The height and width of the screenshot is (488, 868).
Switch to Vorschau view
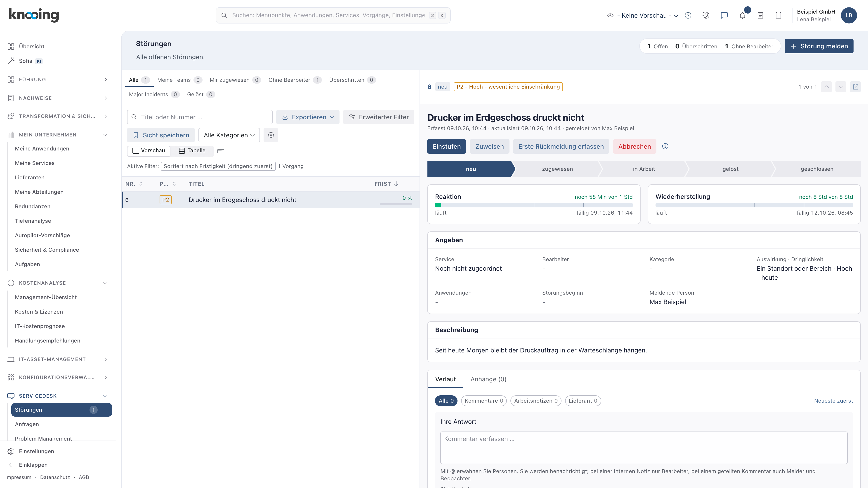click(149, 150)
